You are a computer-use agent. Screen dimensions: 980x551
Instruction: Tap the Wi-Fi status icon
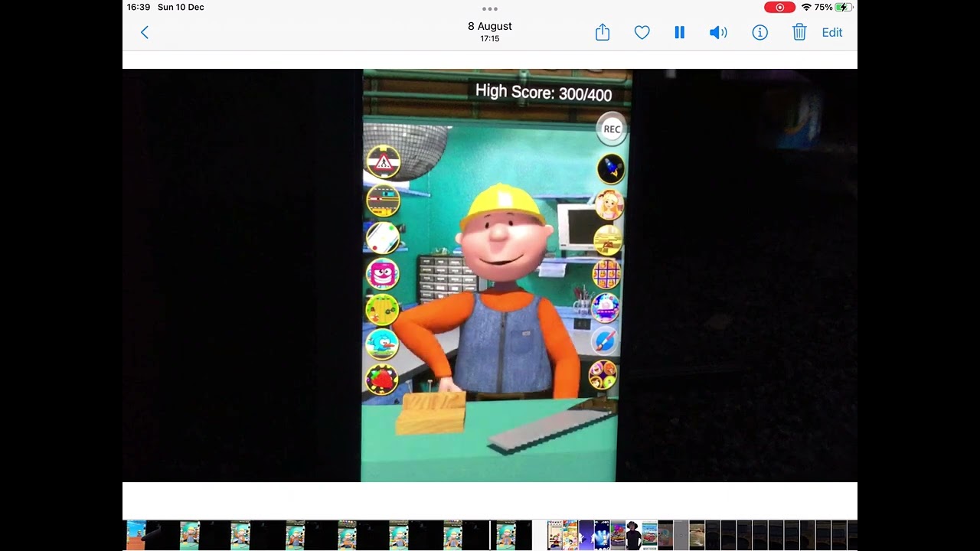pyautogui.click(x=806, y=8)
